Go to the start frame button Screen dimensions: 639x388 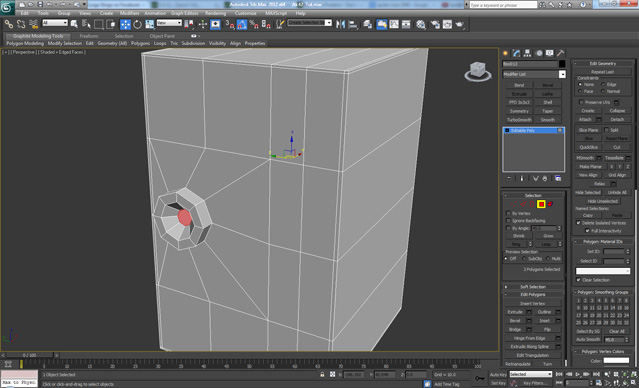click(x=559, y=374)
